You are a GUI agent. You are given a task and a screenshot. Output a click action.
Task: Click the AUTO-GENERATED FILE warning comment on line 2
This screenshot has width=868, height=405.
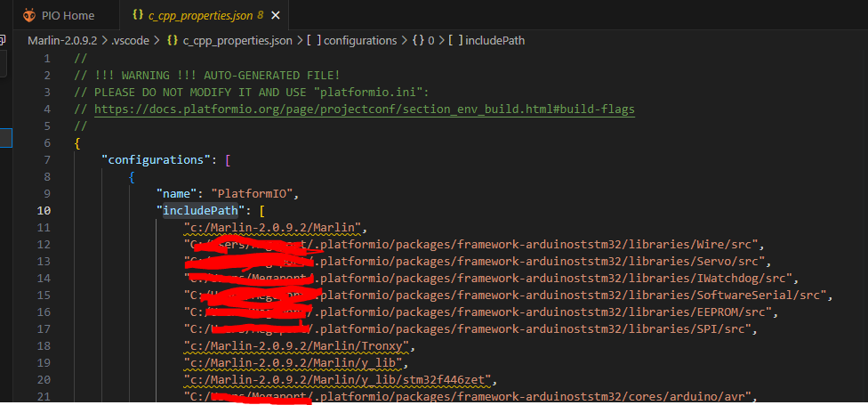(207, 76)
